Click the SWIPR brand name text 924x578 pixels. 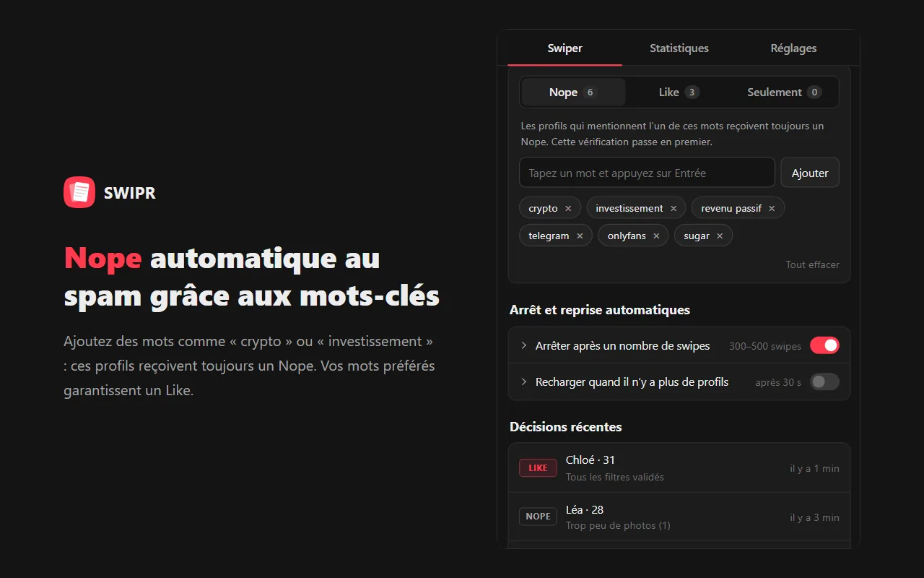point(129,193)
